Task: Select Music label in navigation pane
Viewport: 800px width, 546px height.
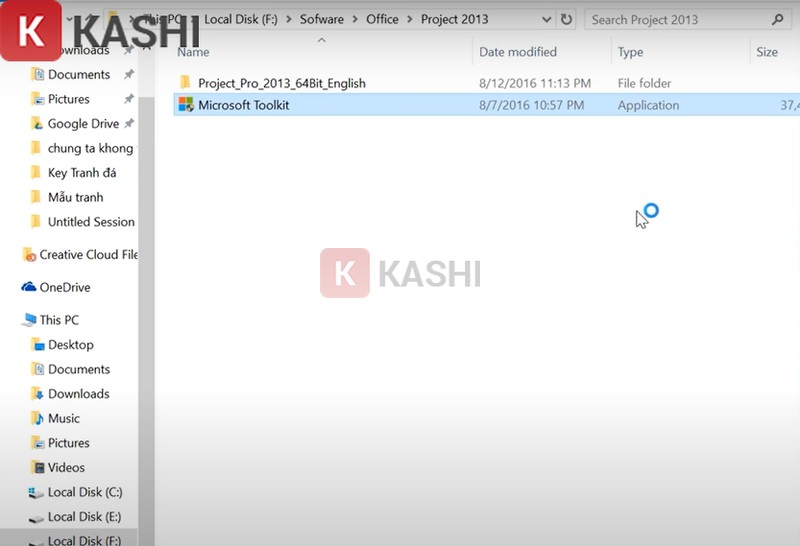Action: point(64,418)
